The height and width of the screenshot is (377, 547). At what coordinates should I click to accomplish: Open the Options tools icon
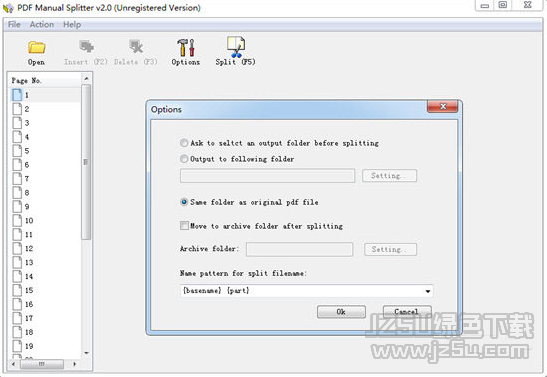186,47
